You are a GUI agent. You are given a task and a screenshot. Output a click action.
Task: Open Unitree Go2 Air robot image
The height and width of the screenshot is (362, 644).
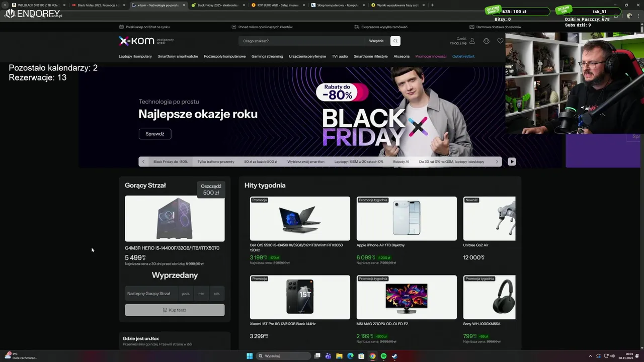tap(489, 218)
